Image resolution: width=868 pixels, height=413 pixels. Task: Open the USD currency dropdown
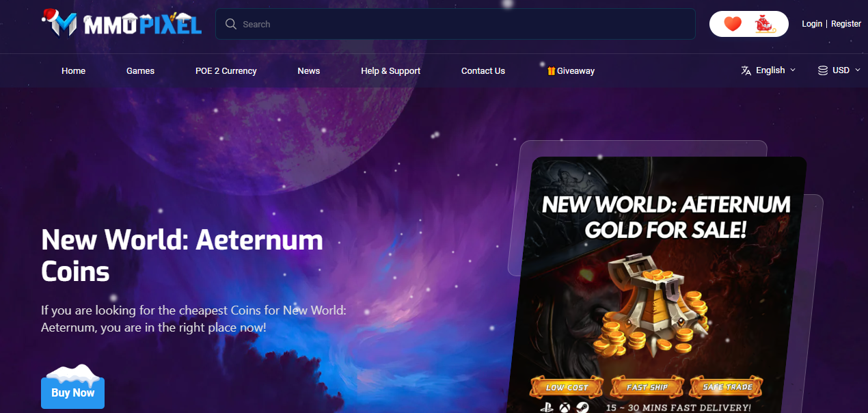[839, 70]
